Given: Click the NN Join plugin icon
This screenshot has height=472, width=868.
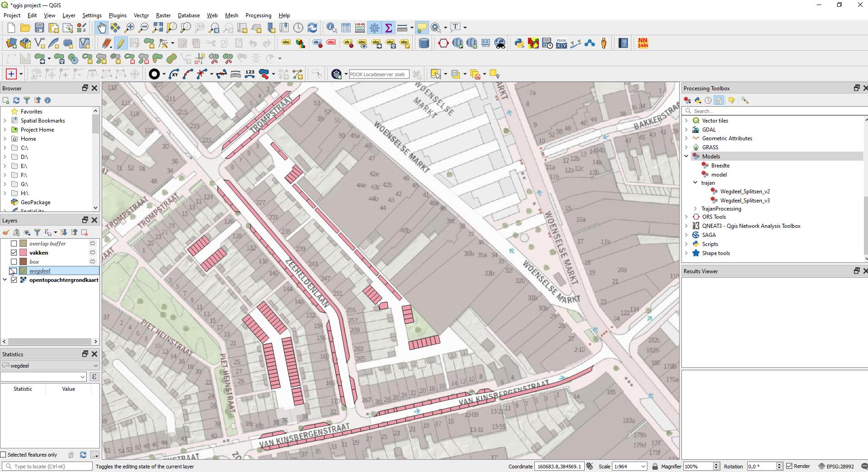Looking at the screenshot, I should tap(643, 44).
